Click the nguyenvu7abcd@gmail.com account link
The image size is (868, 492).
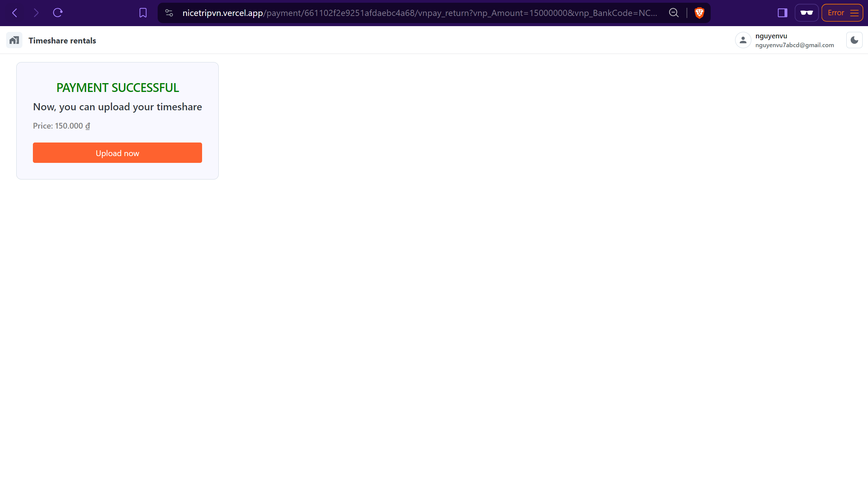point(795,45)
